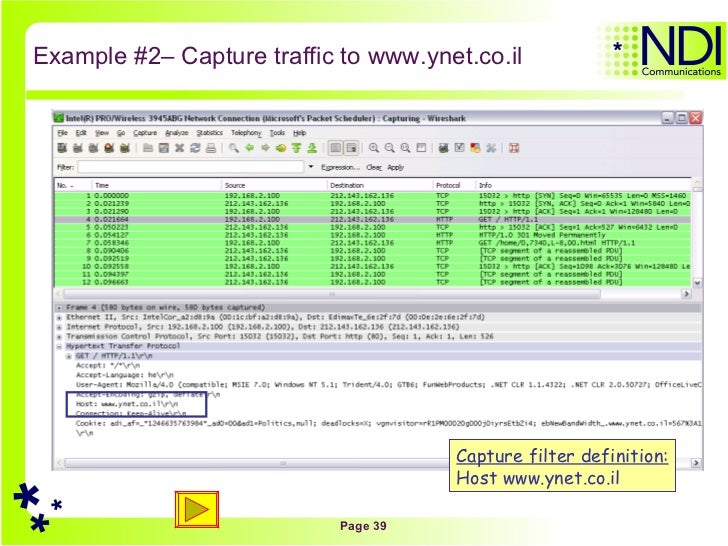Sort by the Source column header
Viewport: 728px width, 546px height.
point(274,185)
